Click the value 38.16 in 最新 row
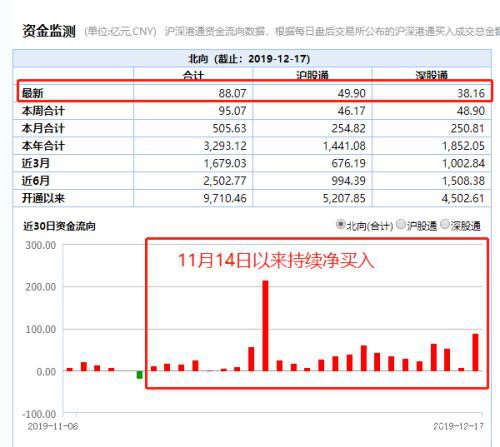The width and height of the screenshot is (500, 447). tap(471, 93)
